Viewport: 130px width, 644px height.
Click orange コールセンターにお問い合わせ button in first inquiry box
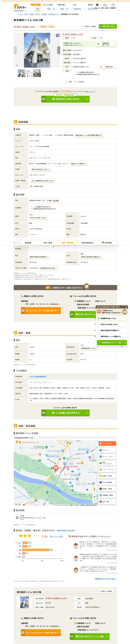tap(41, 311)
